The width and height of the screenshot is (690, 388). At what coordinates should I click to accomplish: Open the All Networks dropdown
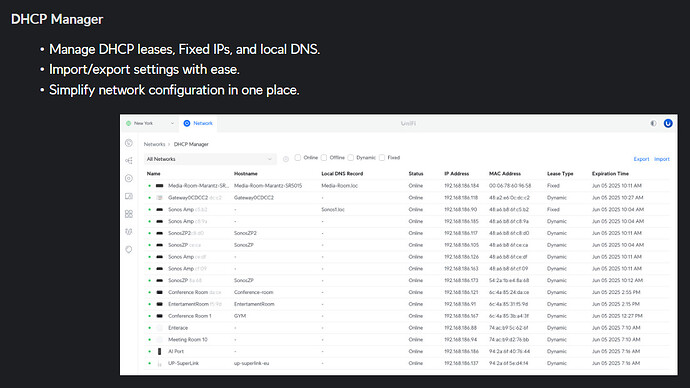click(210, 159)
